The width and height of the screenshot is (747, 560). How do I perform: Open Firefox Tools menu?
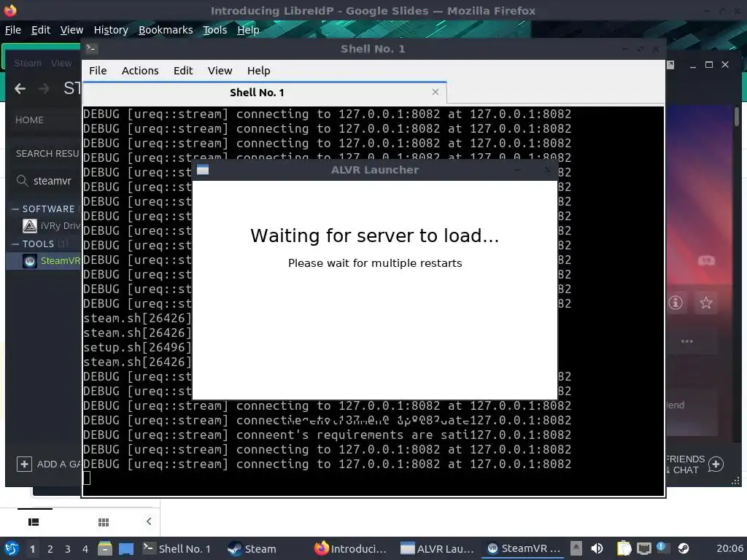tap(215, 30)
